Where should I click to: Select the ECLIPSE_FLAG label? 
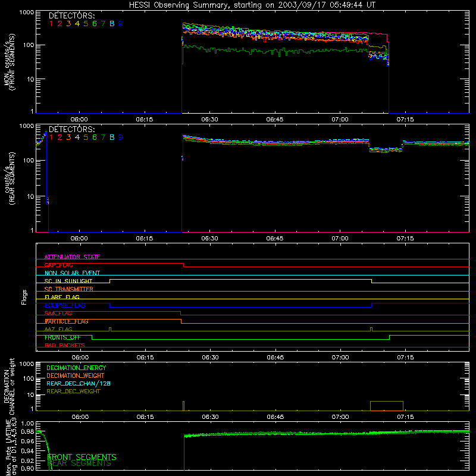(65, 305)
